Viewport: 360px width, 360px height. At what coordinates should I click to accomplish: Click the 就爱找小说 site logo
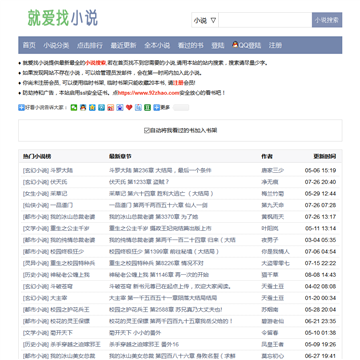click(63, 18)
